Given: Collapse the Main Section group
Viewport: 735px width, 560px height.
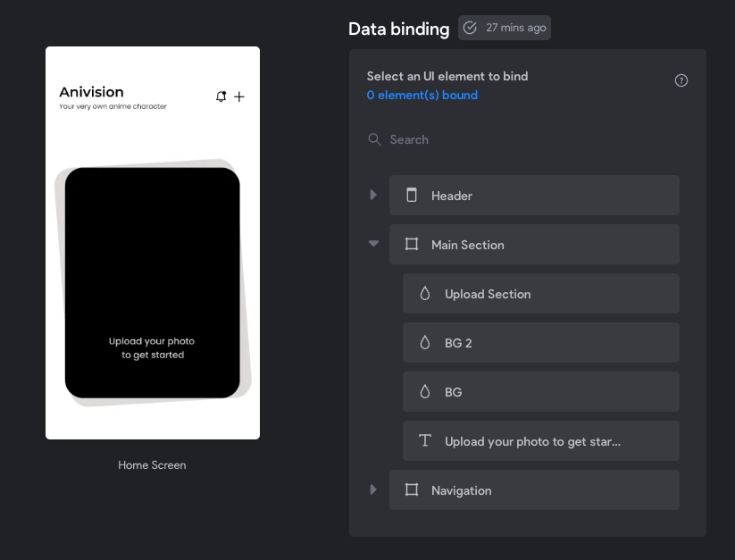Looking at the screenshot, I should [373, 244].
